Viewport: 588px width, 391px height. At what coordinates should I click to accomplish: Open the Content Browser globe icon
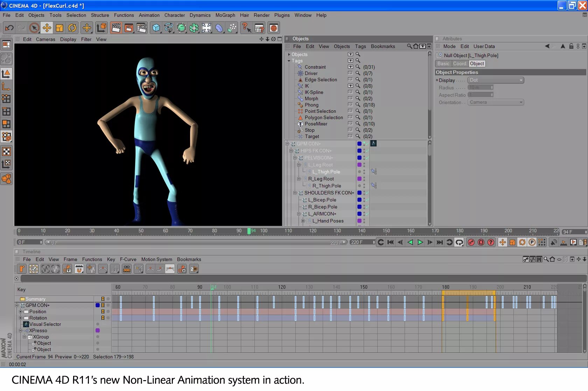[274, 28]
